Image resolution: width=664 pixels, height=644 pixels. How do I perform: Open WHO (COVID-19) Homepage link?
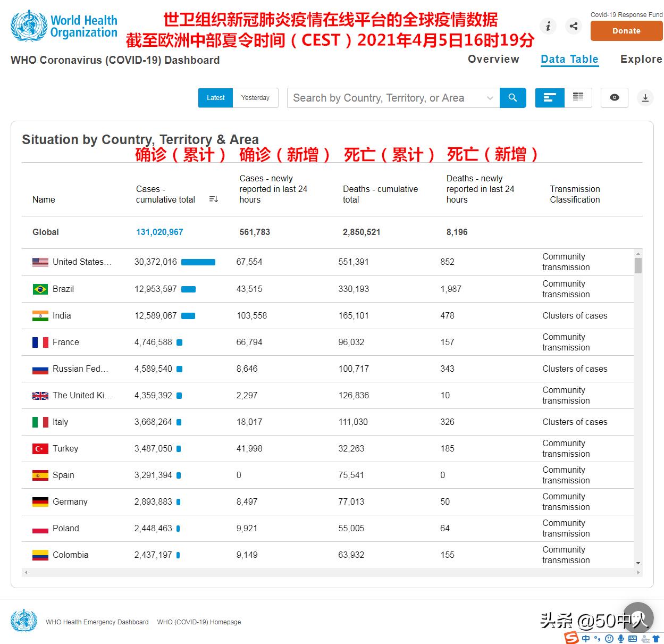(x=199, y=622)
